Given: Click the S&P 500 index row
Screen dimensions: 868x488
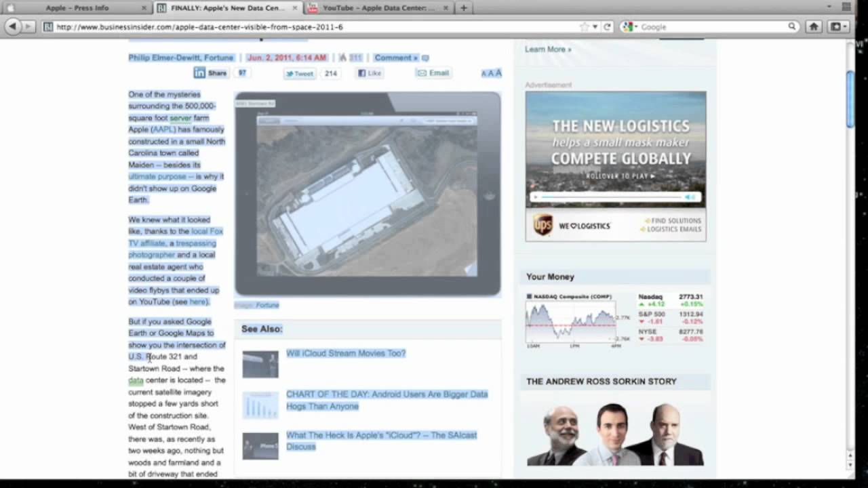Looking at the screenshot, I should (670, 318).
